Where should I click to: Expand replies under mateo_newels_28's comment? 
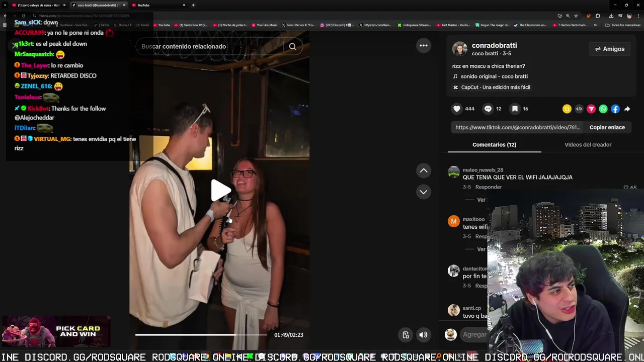480,200
